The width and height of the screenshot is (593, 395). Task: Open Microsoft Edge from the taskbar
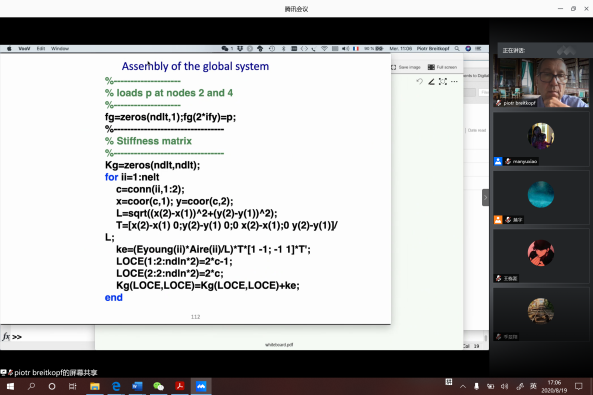point(116,386)
